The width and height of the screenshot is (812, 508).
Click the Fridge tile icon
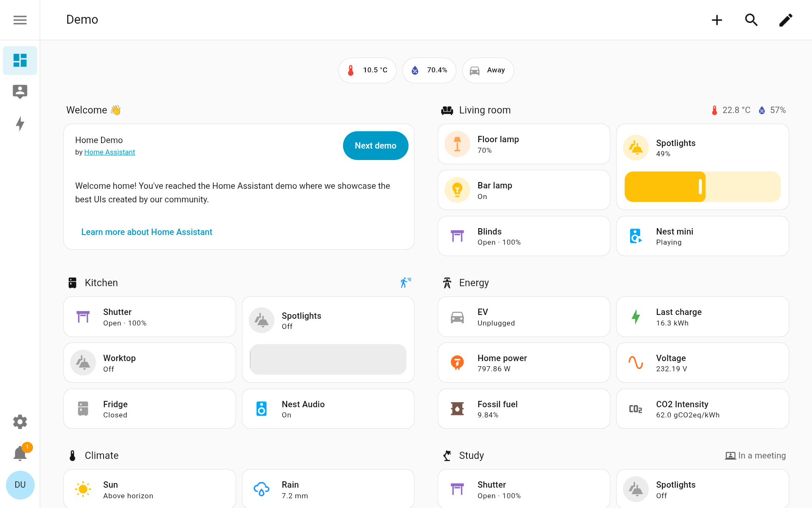83,409
